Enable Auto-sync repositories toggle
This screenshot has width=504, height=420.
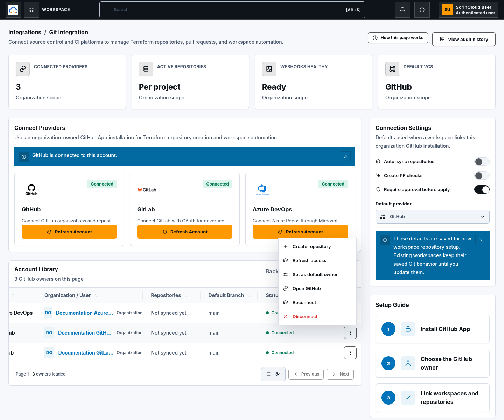pyautogui.click(x=482, y=161)
